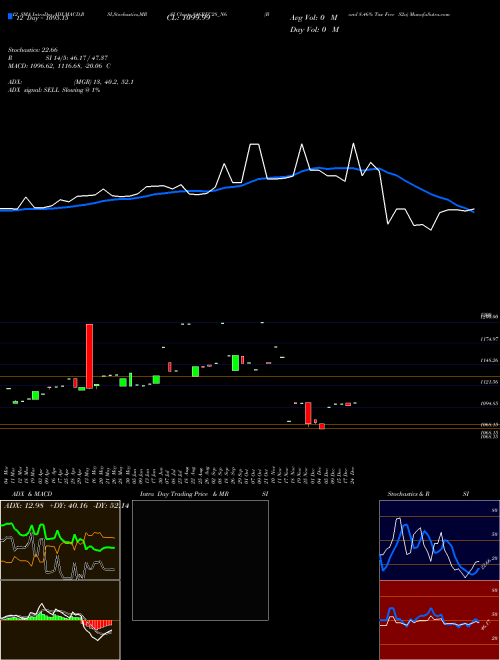The image size is (500, 660).
Task: Click the 'Avg Vol: 0 M' label
Action: 314,18
